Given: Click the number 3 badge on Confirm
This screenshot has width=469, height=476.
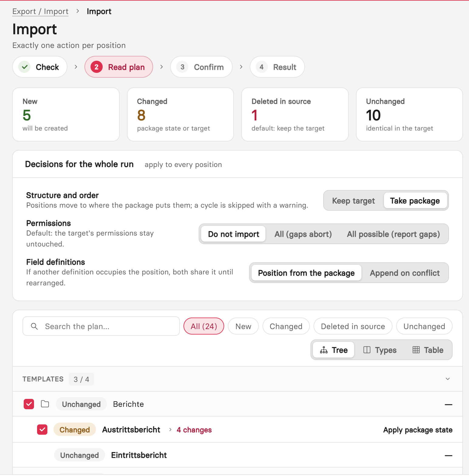Looking at the screenshot, I should tap(182, 67).
